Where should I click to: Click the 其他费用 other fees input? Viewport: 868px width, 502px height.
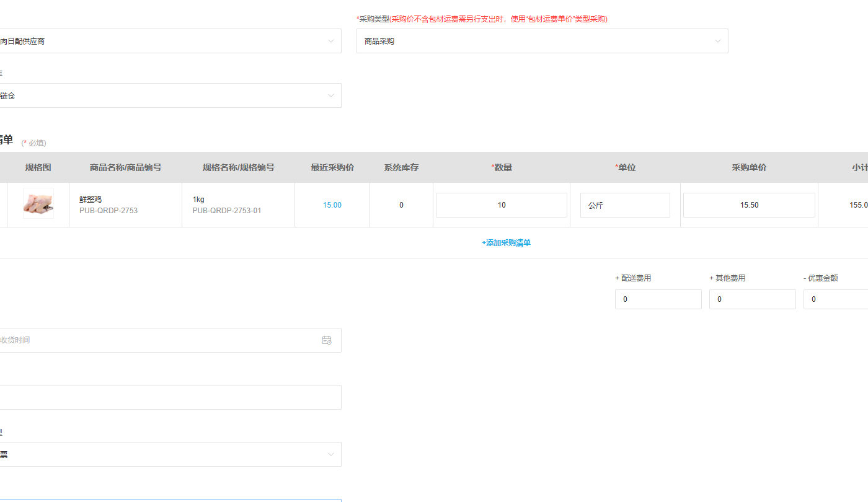(x=753, y=299)
